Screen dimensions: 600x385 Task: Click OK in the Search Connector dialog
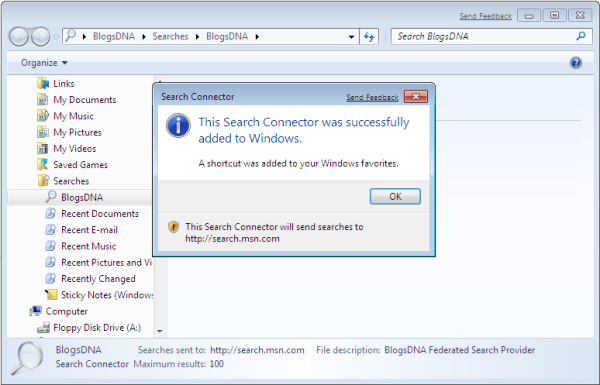tap(395, 196)
